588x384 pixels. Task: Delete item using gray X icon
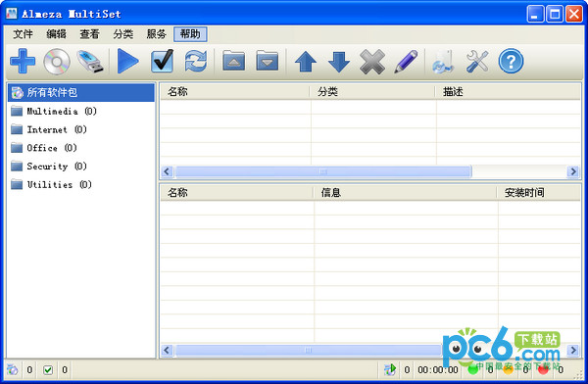372,62
